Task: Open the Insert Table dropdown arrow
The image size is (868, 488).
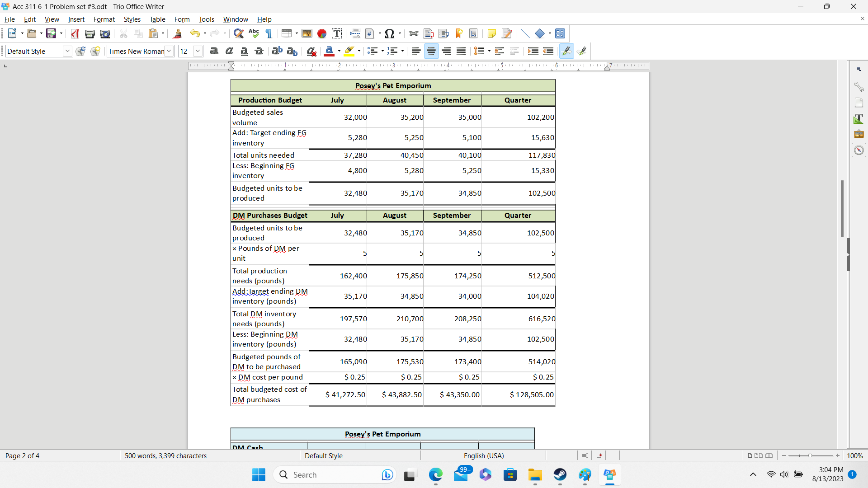Action: [x=297, y=33]
